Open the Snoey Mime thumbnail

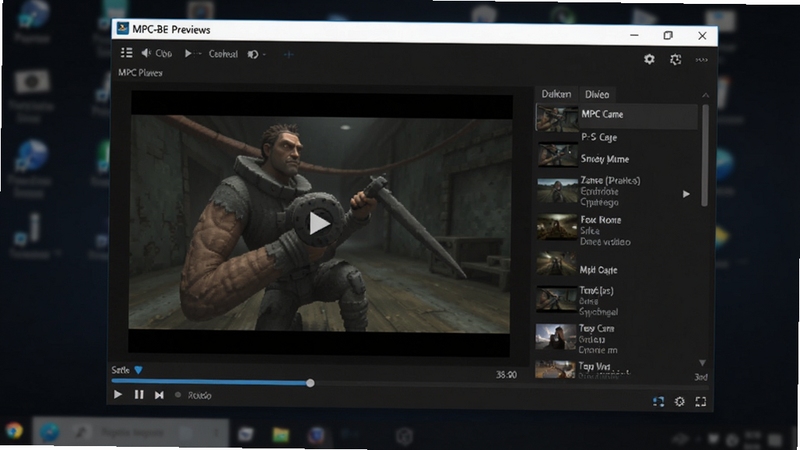coord(557,156)
